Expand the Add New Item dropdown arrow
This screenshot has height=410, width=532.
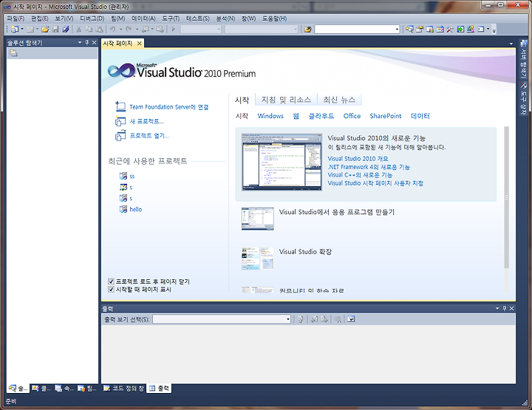click(x=38, y=30)
